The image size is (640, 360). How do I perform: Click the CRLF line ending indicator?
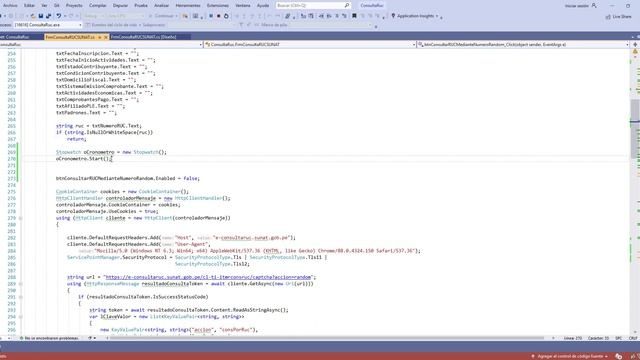[633, 338]
